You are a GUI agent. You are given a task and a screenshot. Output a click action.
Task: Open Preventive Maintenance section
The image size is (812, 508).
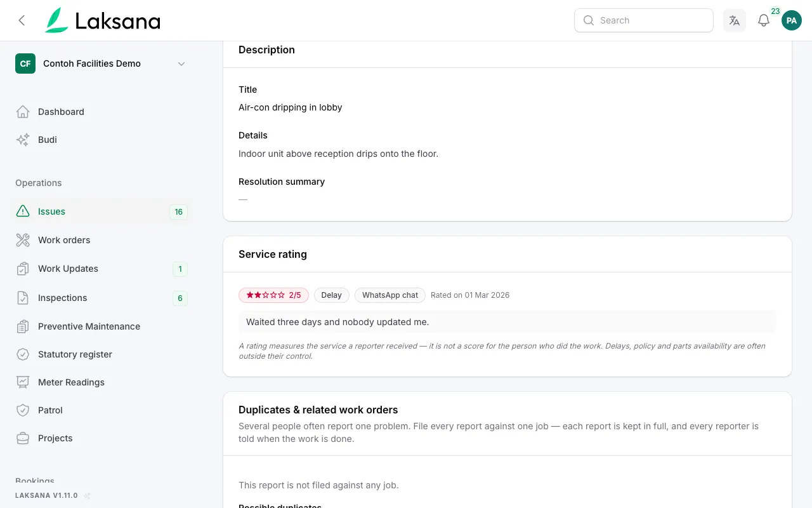[x=101, y=326]
